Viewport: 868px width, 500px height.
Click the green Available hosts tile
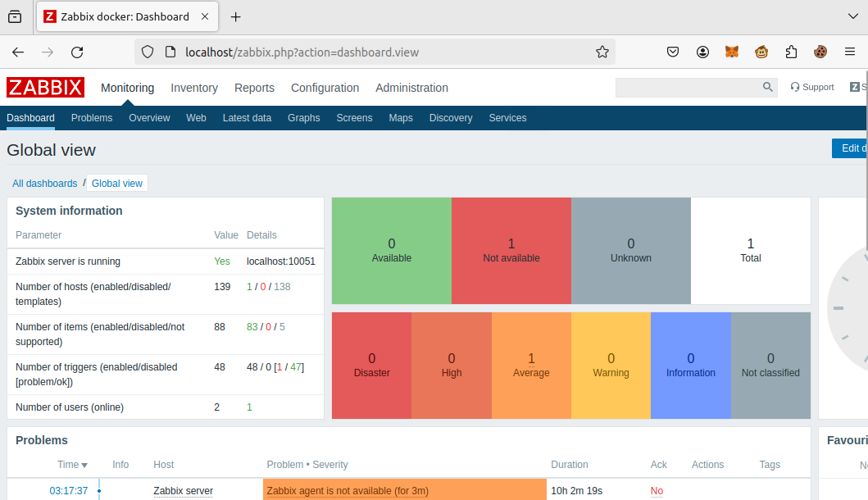click(x=391, y=251)
